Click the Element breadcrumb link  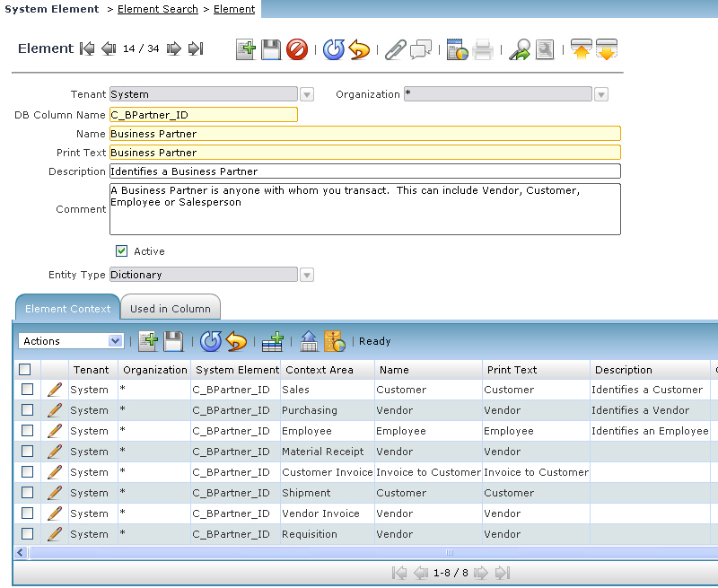click(234, 9)
